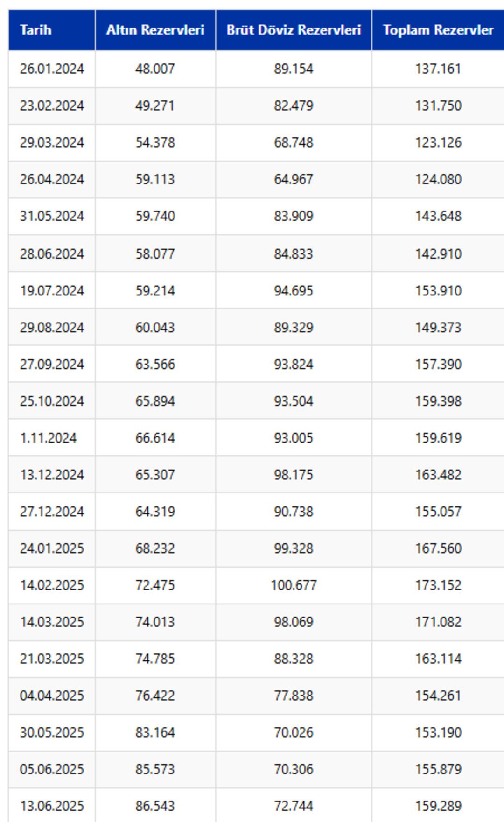Select the gold reserves value 65.307

(155, 475)
